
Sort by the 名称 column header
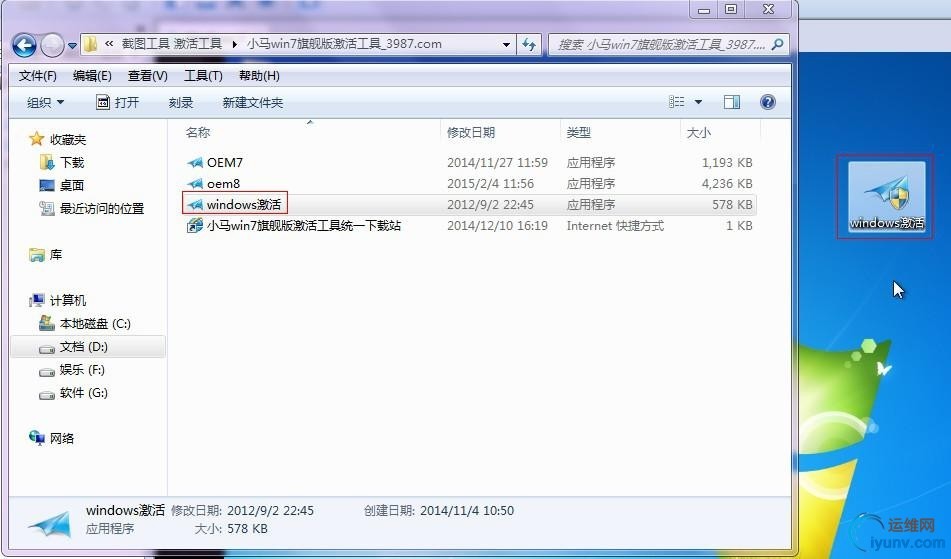click(x=198, y=132)
